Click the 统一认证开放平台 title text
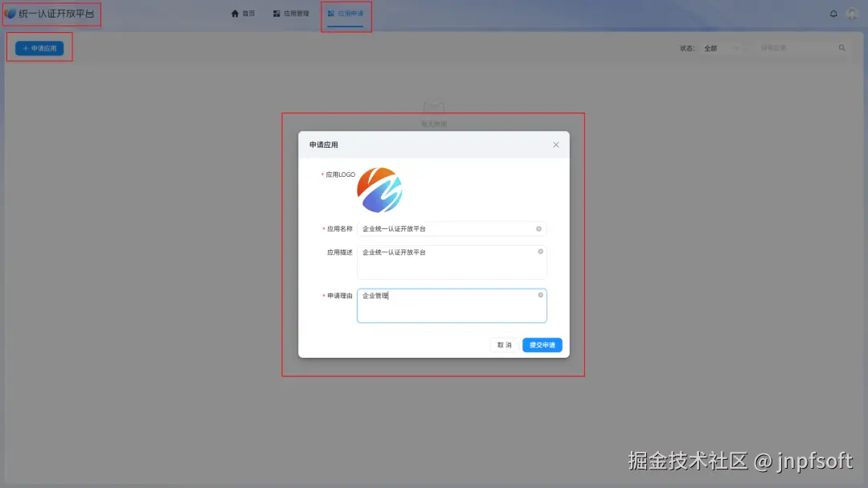The width and height of the screenshot is (868, 488). click(x=56, y=14)
